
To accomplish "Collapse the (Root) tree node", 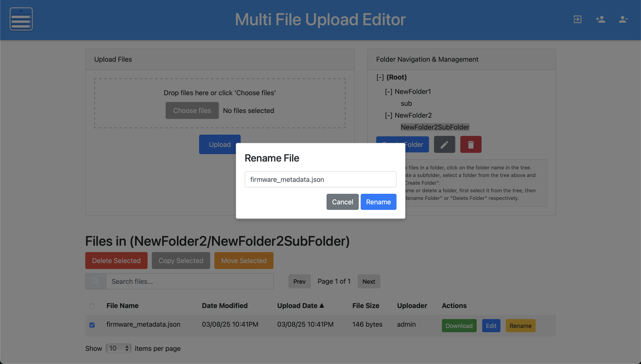I will (380, 77).
